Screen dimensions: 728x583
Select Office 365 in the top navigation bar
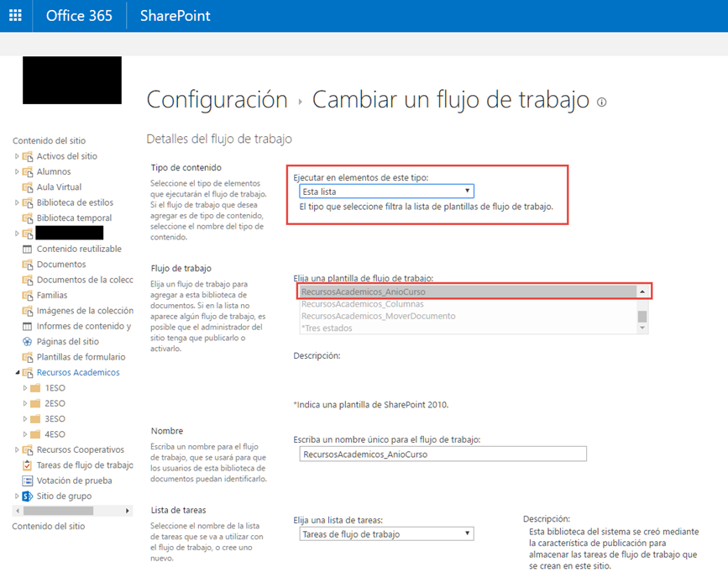pyautogui.click(x=79, y=15)
